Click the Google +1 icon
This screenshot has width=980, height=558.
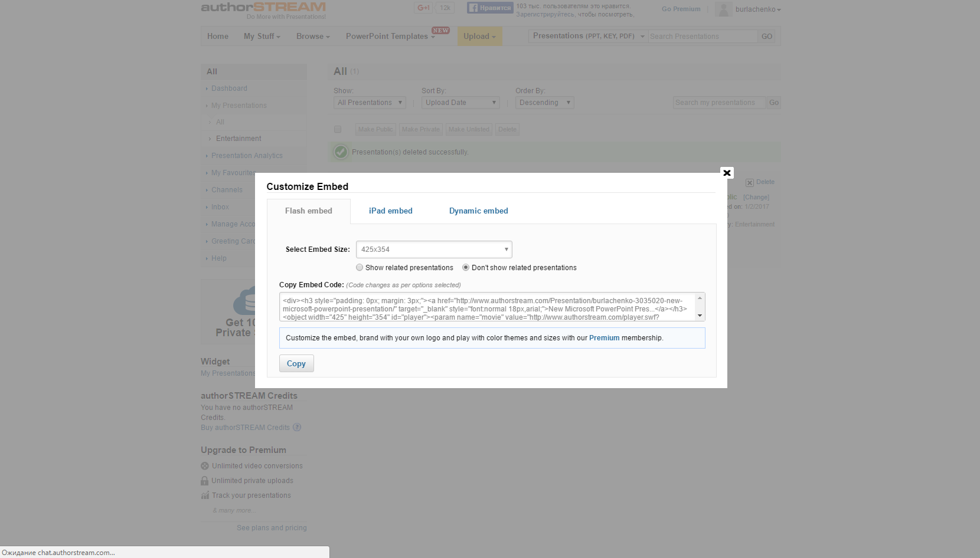tap(423, 8)
